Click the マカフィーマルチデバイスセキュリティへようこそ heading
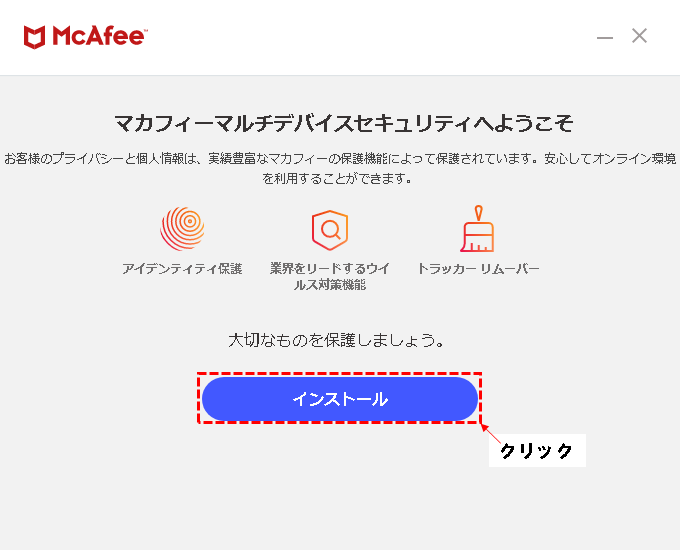Screen dimensions: 680x550 point(344,124)
